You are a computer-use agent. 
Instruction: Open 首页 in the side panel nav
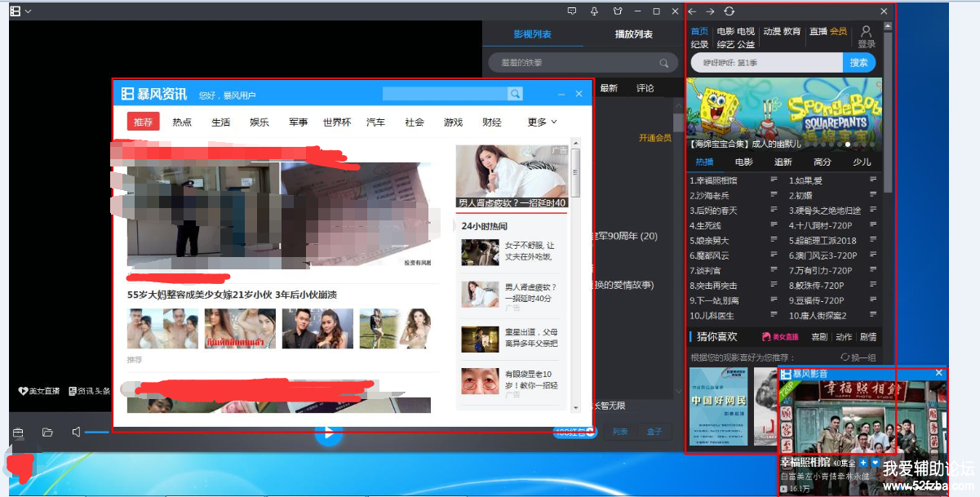point(699,32)
